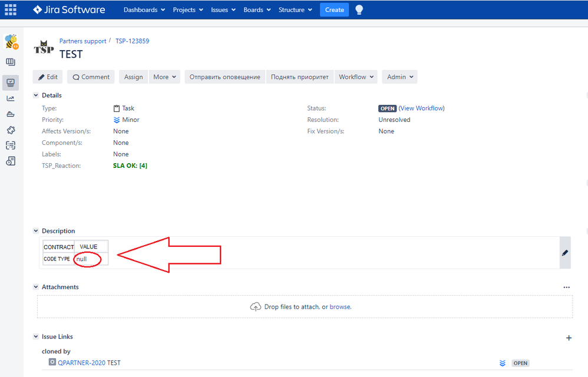Click the TSP project cat logo

44,47
